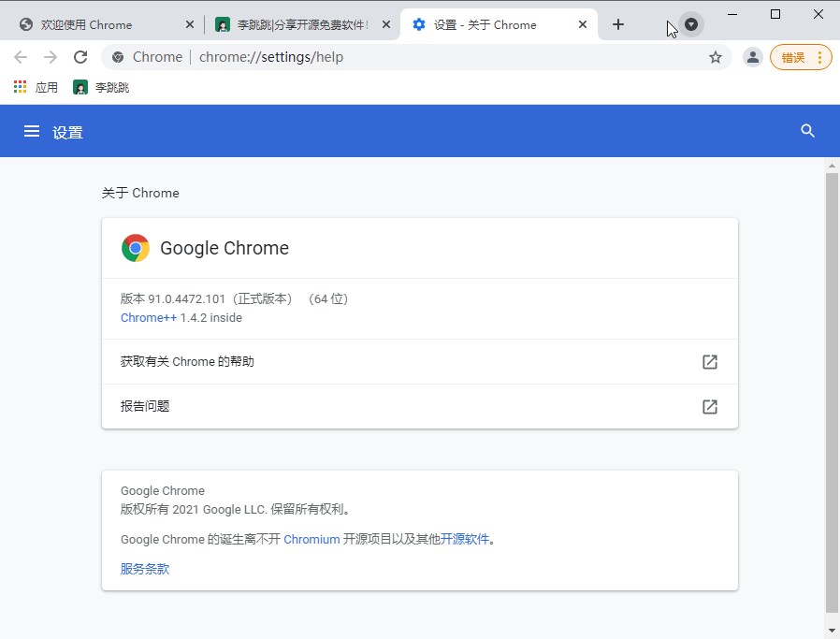Search settings with the magnifier icon
840x639 pixels.
tap(807, 131)
